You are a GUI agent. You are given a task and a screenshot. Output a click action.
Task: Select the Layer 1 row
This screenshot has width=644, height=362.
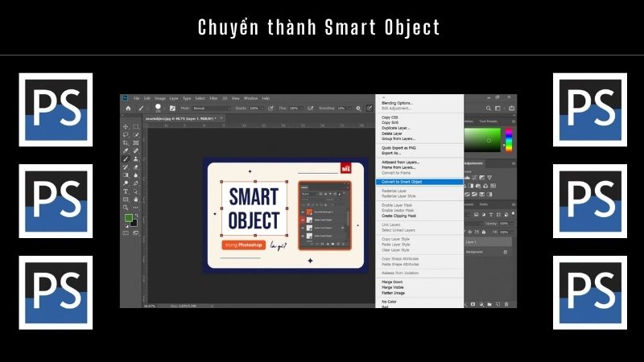coord(489,242)
